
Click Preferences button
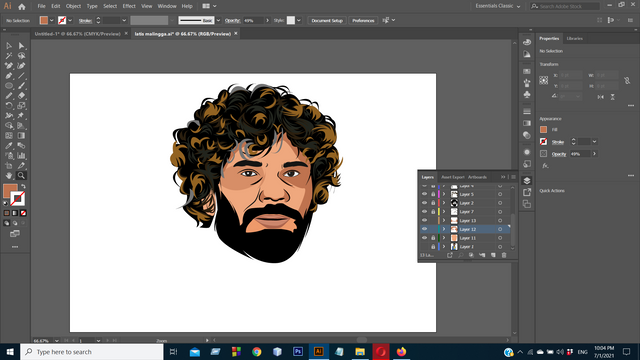coord(363,20)
